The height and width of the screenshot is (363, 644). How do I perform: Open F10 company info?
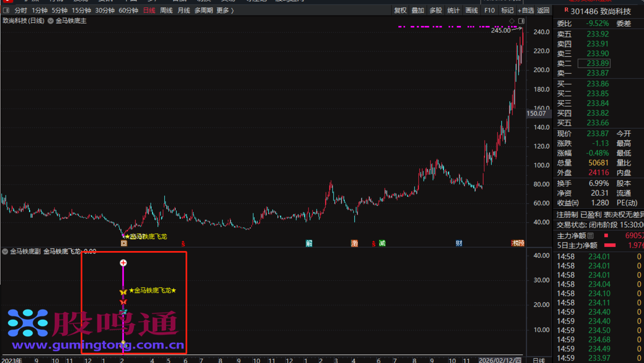pyautogui.click(x=489, y=10)
